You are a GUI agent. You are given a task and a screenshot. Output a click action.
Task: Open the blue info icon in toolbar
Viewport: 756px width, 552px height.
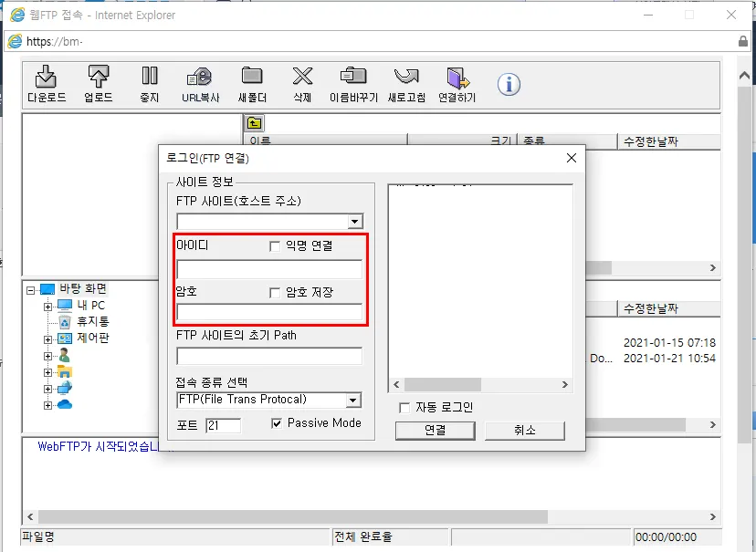[x=509, y=85]
